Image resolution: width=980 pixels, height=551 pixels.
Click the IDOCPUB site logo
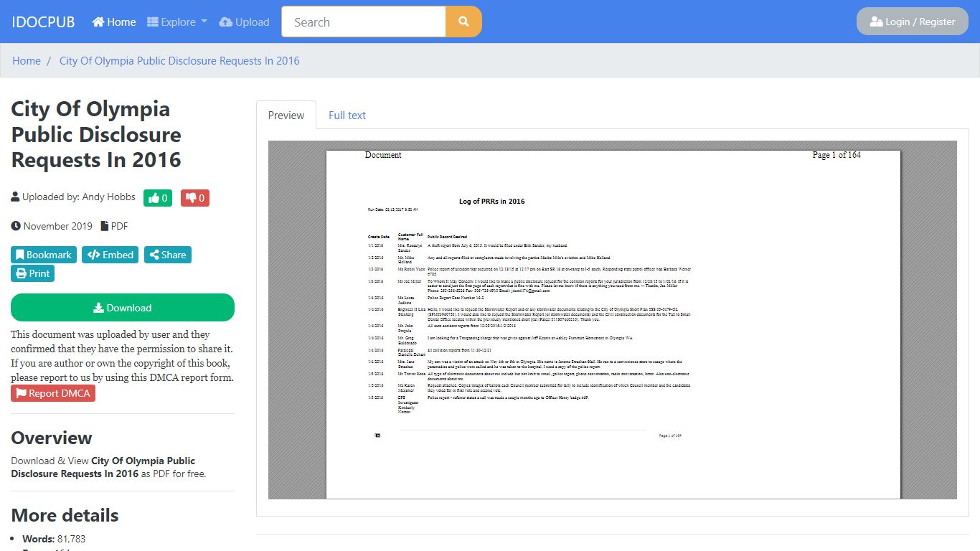(x=43, y=22)
